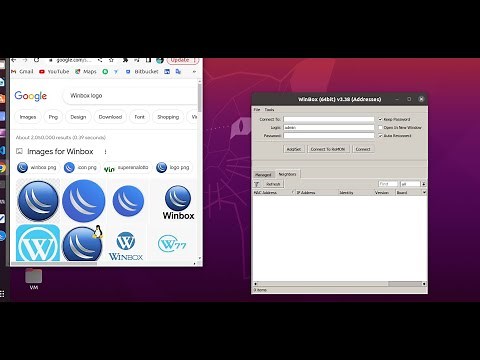Click the filter funnel icon in WinBox
Screen dimensions: 480x360
[257, 184]
